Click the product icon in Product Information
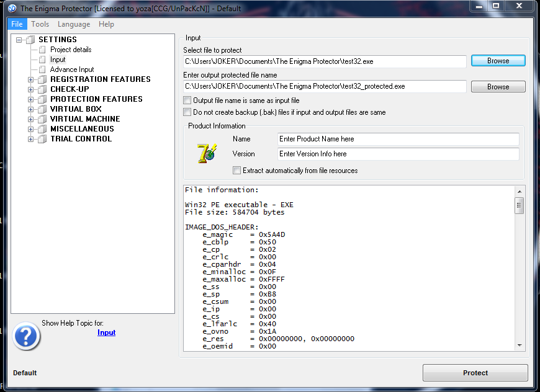The height and width of the screenshot is (392, 540). (207, 153)
